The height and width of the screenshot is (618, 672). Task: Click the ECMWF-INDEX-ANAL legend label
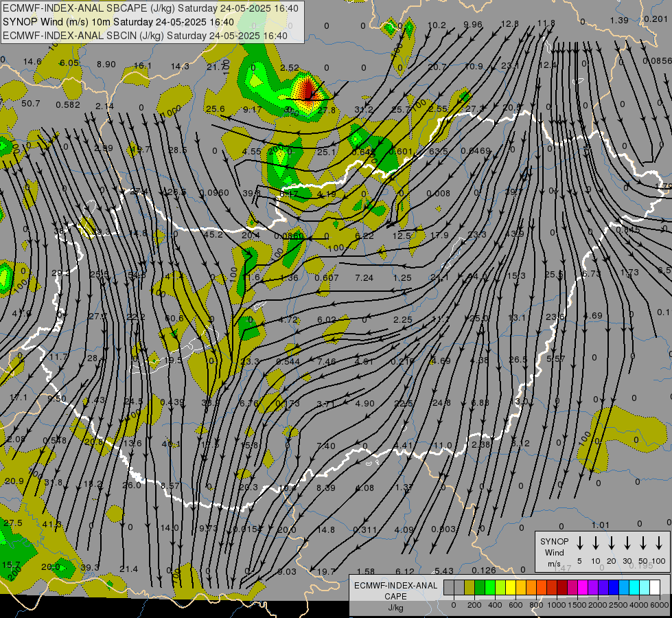[395, 586]
